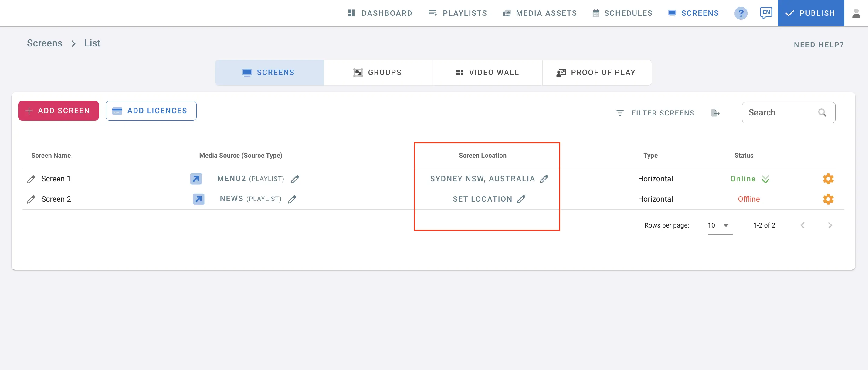Click the orange settings gear for Screen 1
Image resolution: width=868 pixels, height=370 pixels.
[x=828, y=179]
